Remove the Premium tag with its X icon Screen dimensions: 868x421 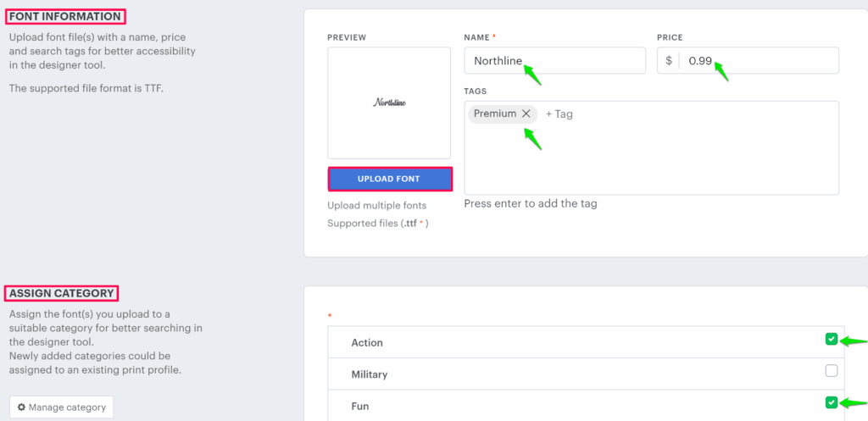pyautogui.click(x=526, y=114)
